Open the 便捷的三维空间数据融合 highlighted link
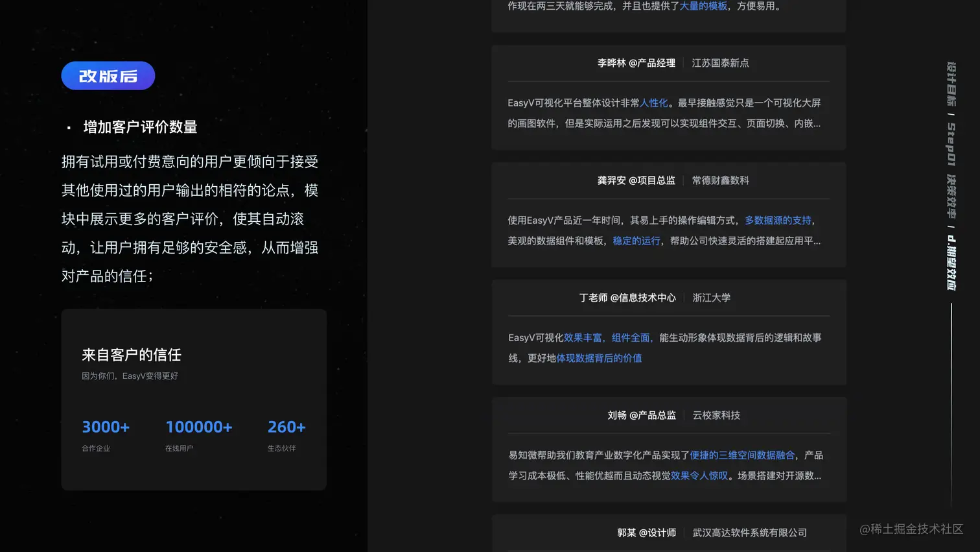This screenshot has width=980, height=552. (742, 455)
